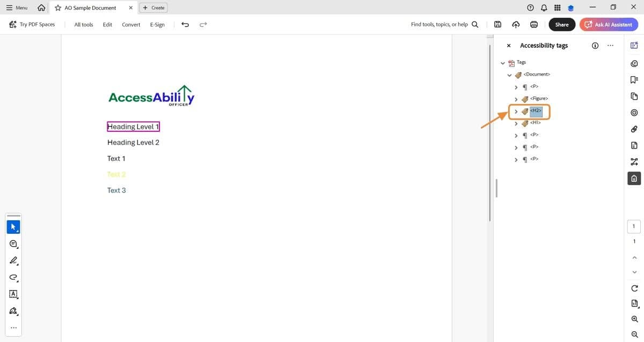Click the page number input field
The image size is (644, 342).
(x=633, y=226)
